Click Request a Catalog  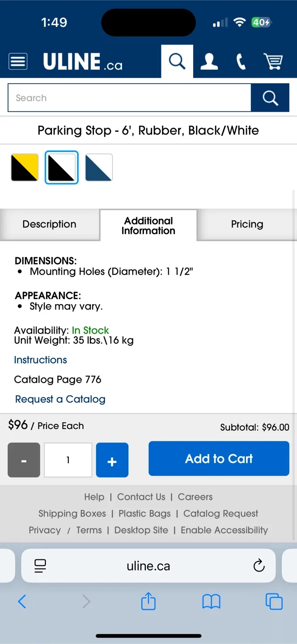(60, 399)
